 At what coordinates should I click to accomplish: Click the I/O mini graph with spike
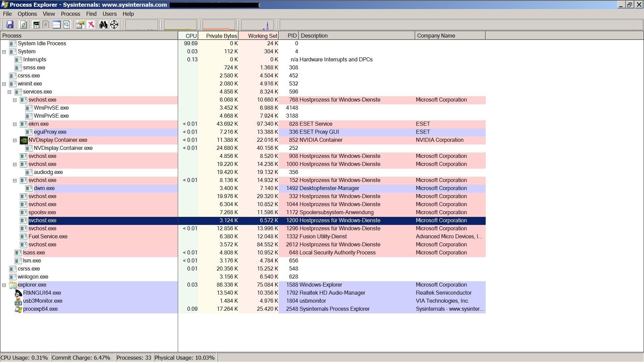(257, 25)
